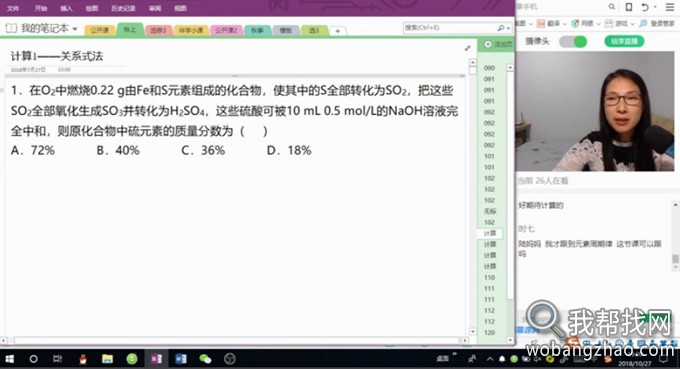This screenshot has height=369, width=680.
Task: Click the phone icon in browser toolbar
Action: coord(628,7)
